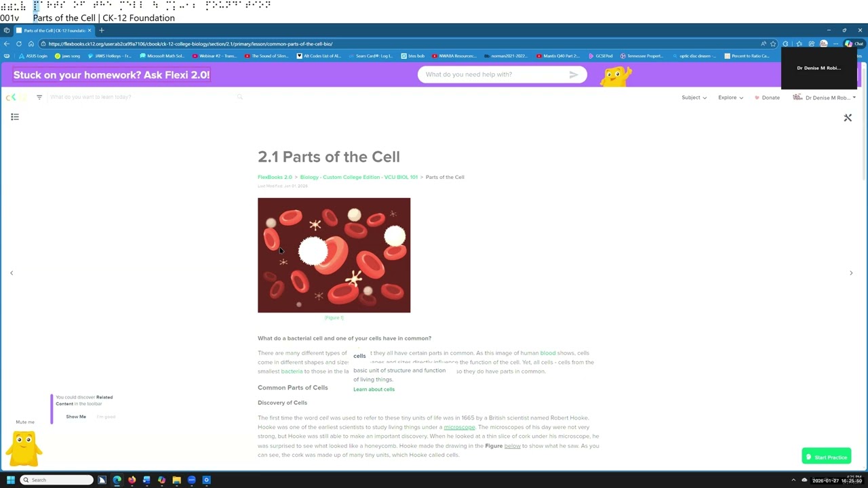Follow the 'below' figure link
868x488 pixels.
pyautogui.click(x=512, y=446)
